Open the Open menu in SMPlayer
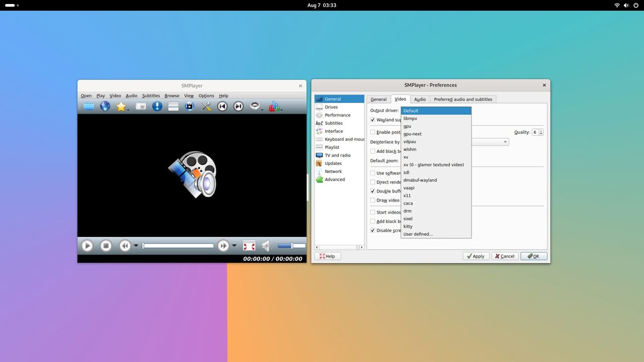This screenshot has width=644, height=362. coord(86,96)
